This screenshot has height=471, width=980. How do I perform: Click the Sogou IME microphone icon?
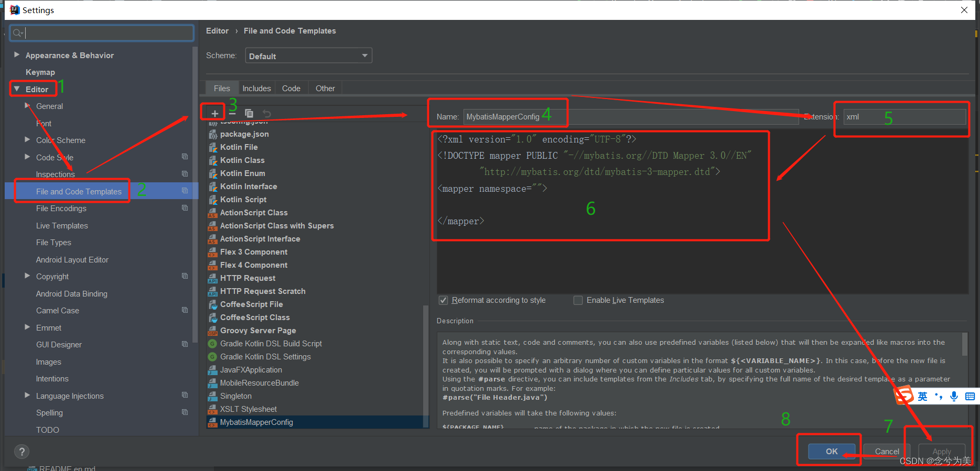click(954, 396)
